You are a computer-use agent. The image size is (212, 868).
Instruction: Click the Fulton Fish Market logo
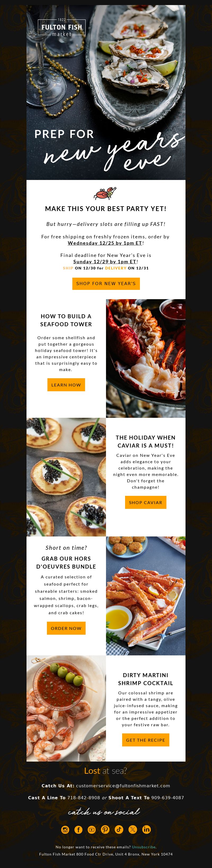coord(61,27)
